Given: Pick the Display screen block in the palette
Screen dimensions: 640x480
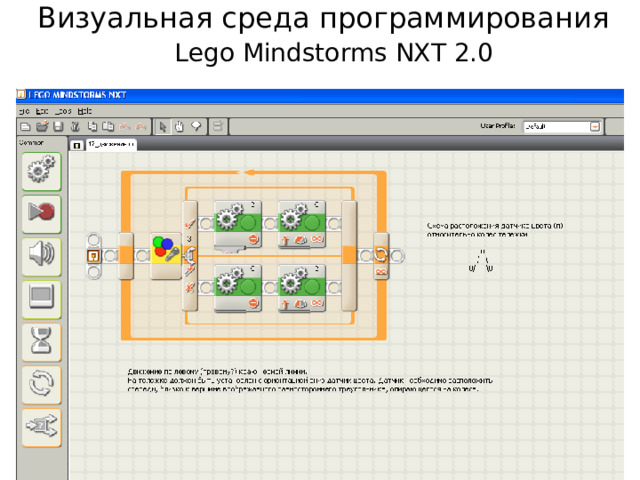Looking at the screenshot, I should [42, 299].
